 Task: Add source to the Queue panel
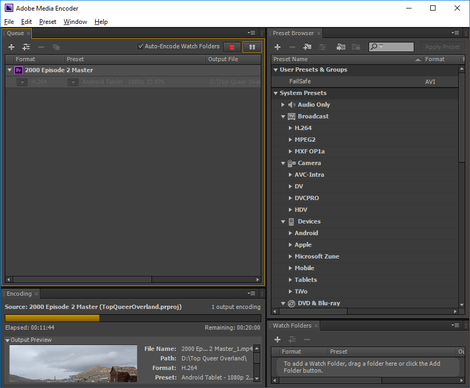[11, 47]
